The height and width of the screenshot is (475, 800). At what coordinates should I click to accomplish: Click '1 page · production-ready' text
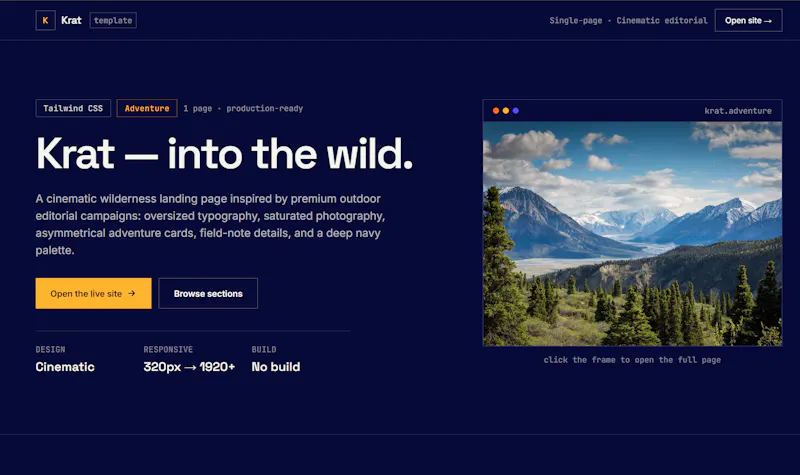(x=243, y=108)
